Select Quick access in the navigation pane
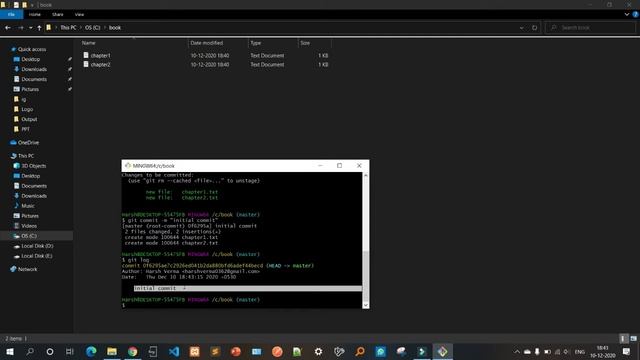The image size is (640, 360). [x=32, y=49]
